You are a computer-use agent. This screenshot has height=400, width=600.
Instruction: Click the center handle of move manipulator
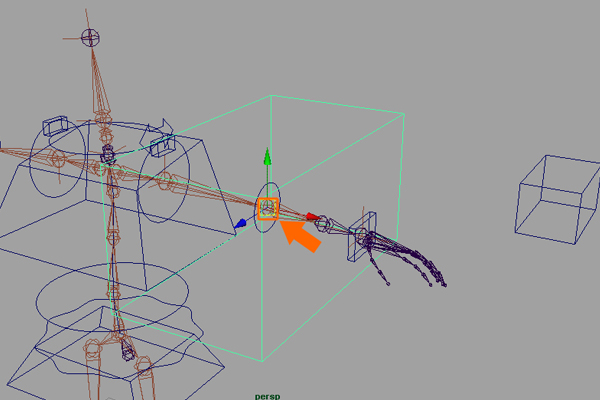[268, 209]
